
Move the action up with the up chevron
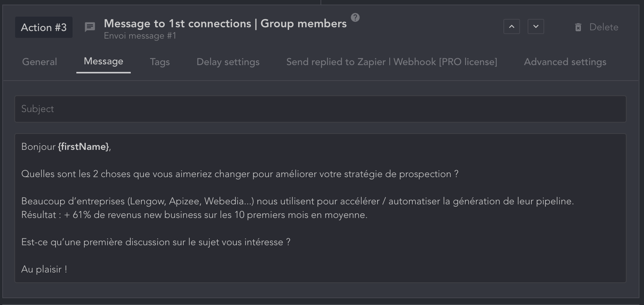511,27
